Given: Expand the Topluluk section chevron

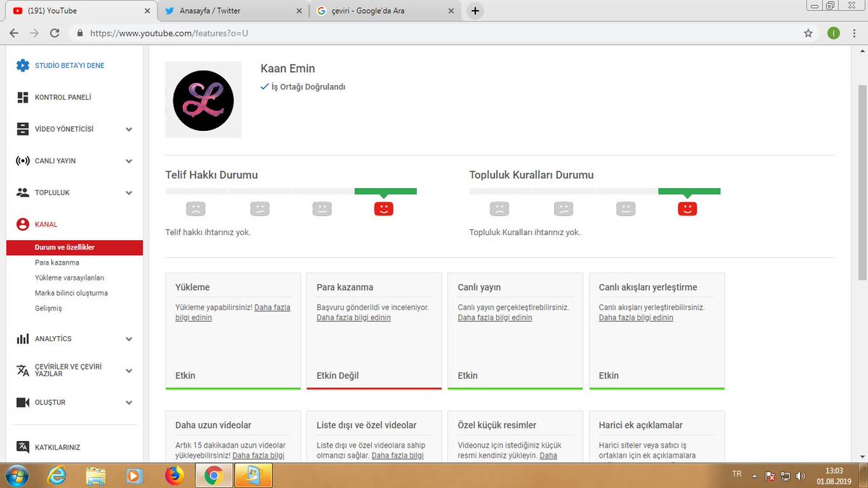Looking at the screenshot, I should tap(129, 193).
